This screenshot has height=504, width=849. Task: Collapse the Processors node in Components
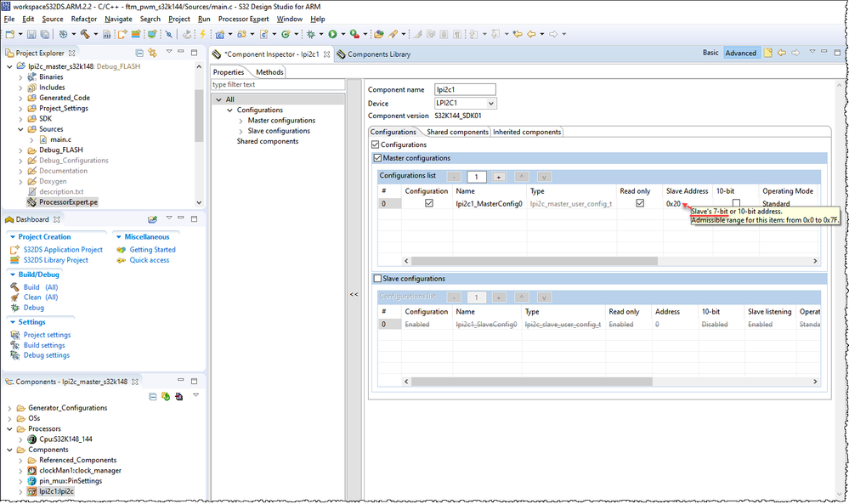9,428
